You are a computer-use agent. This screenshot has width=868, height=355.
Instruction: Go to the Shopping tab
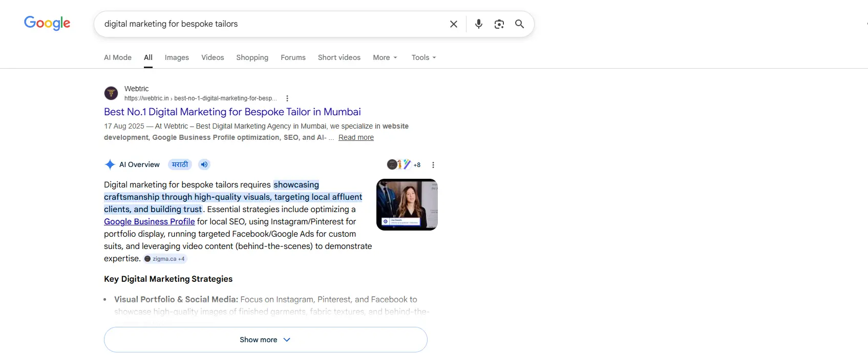point(252,57)
